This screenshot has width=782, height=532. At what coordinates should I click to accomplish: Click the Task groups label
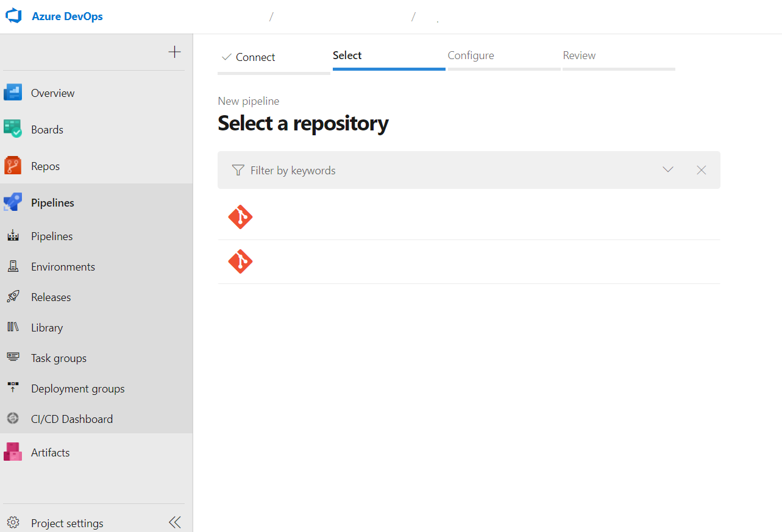point(59,358)
